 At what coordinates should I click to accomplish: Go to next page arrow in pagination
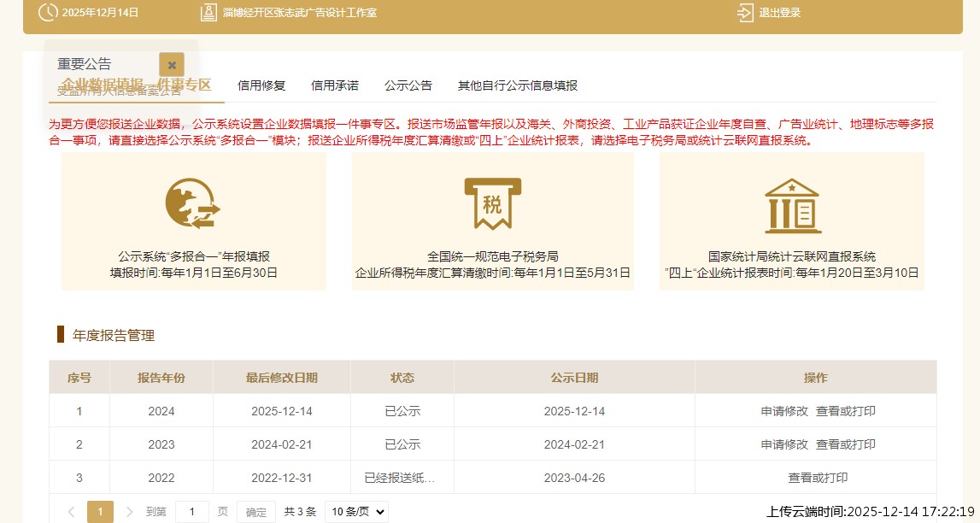click(x=129, y=512)
